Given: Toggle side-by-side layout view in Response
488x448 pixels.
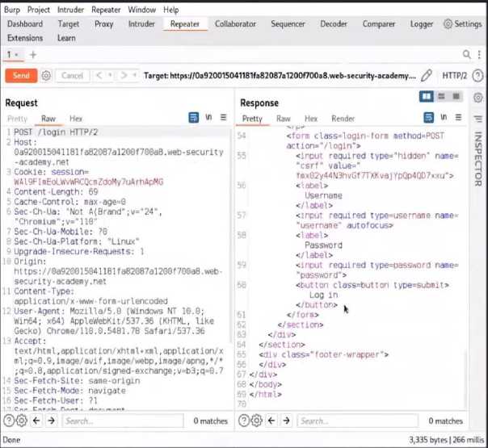Looking at the screenshot, I should pos(427,97).
